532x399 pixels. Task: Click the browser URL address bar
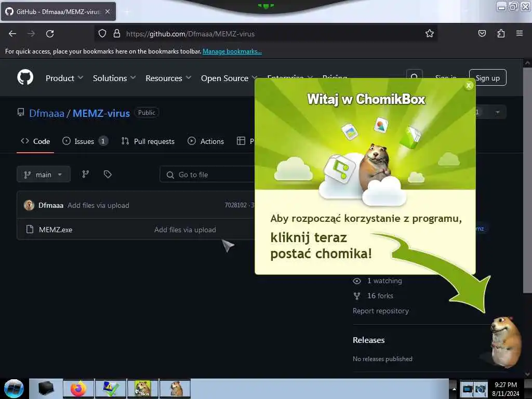264,34
